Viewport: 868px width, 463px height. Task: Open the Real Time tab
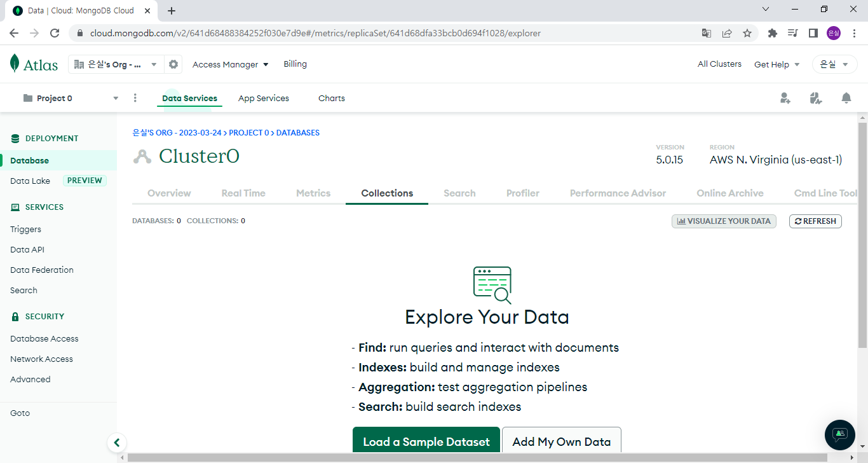pos(243,193)
